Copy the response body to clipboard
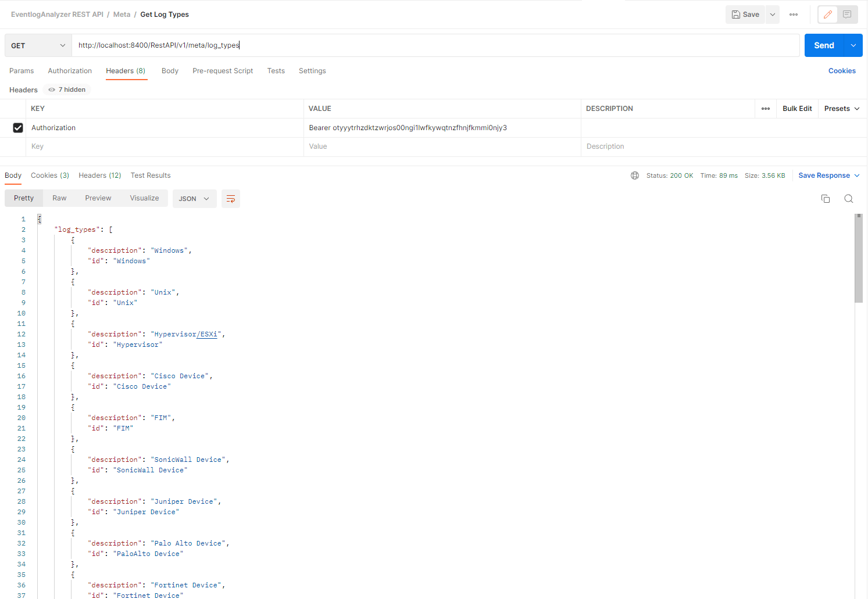Screen dimensions: 868x599 pos(826,198)
